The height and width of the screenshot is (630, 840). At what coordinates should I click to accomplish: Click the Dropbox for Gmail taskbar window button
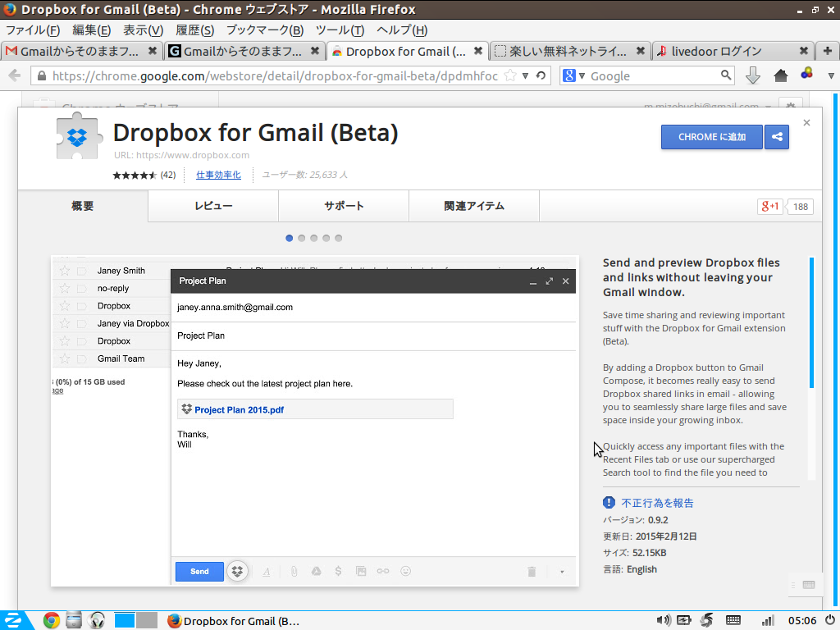[233, 621]
